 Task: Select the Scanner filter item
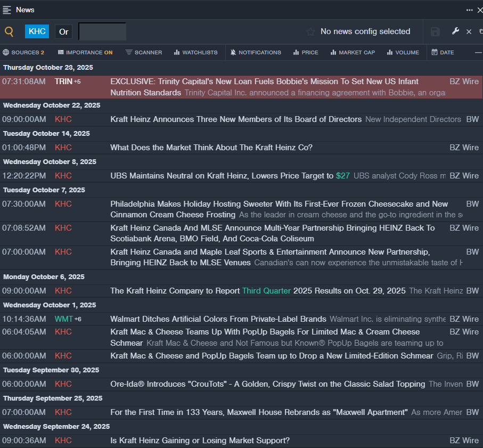pos(144,52)
